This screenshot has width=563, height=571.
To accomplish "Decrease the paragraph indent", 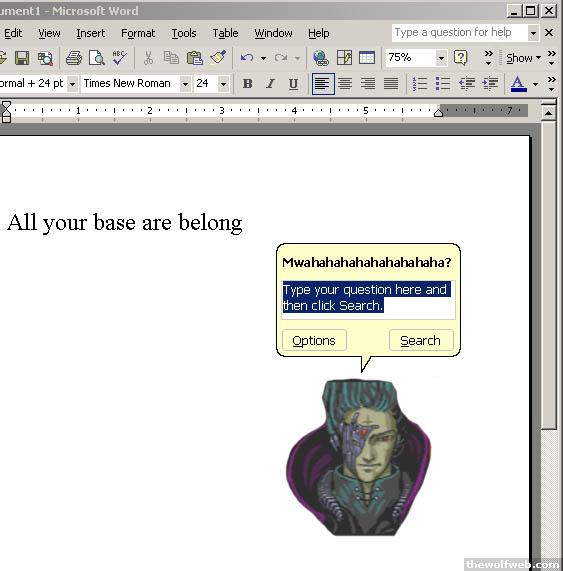I will [x=466, y=84].
